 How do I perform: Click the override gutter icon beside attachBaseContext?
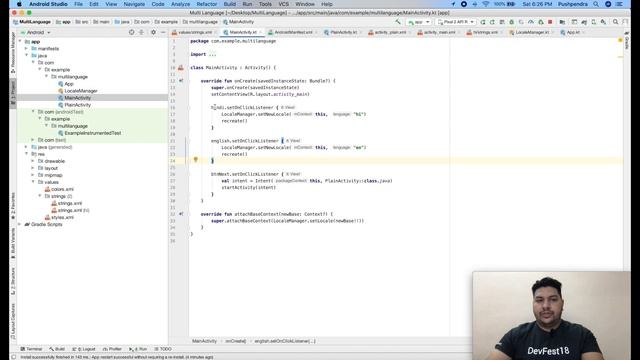click(181, 214)
